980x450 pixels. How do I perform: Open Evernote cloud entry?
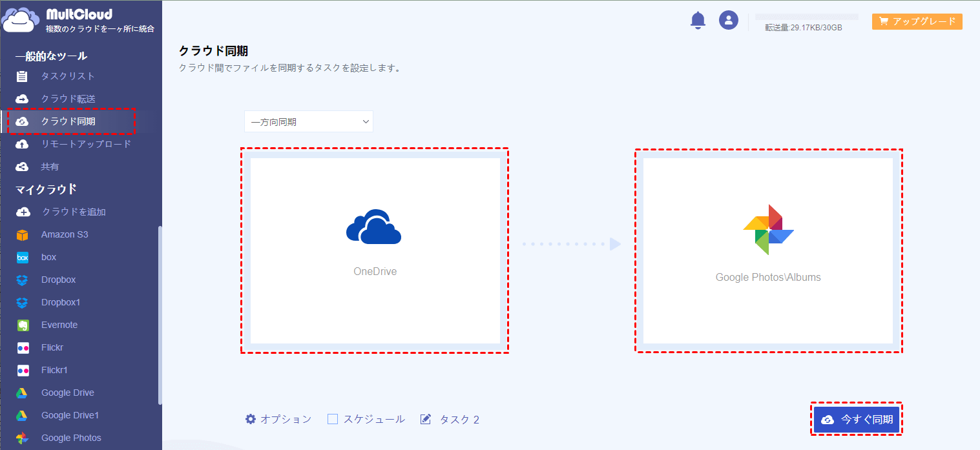pyautogui.click(x=59, y=325)
